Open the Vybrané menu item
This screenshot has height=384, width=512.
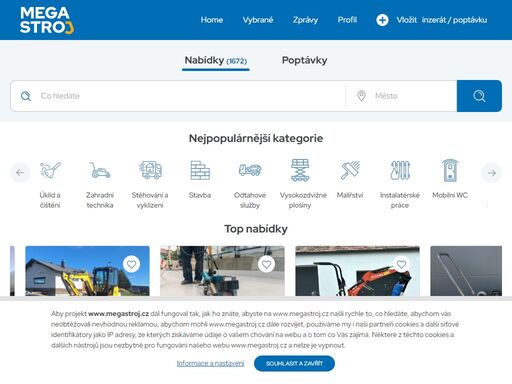point(258,20)
